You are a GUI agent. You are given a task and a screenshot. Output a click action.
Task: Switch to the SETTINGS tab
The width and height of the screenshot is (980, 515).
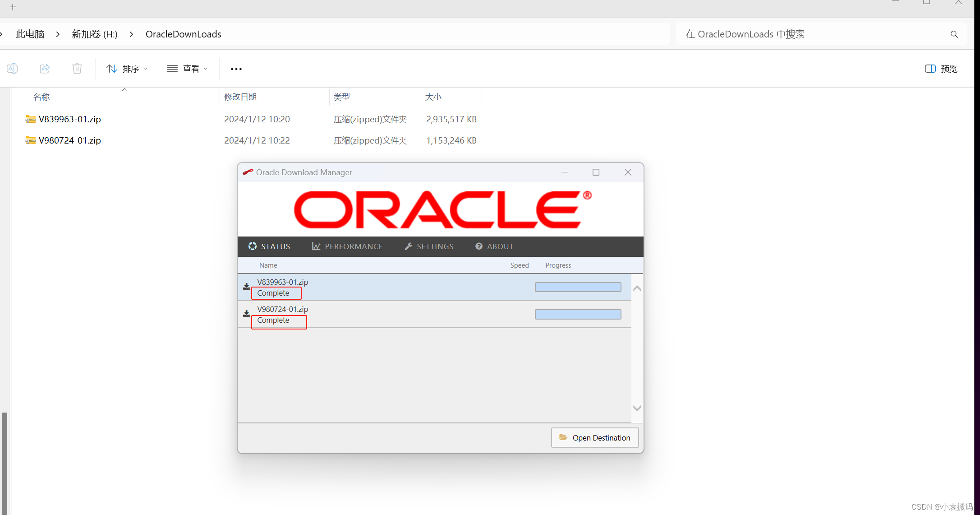tap(428, 246)
